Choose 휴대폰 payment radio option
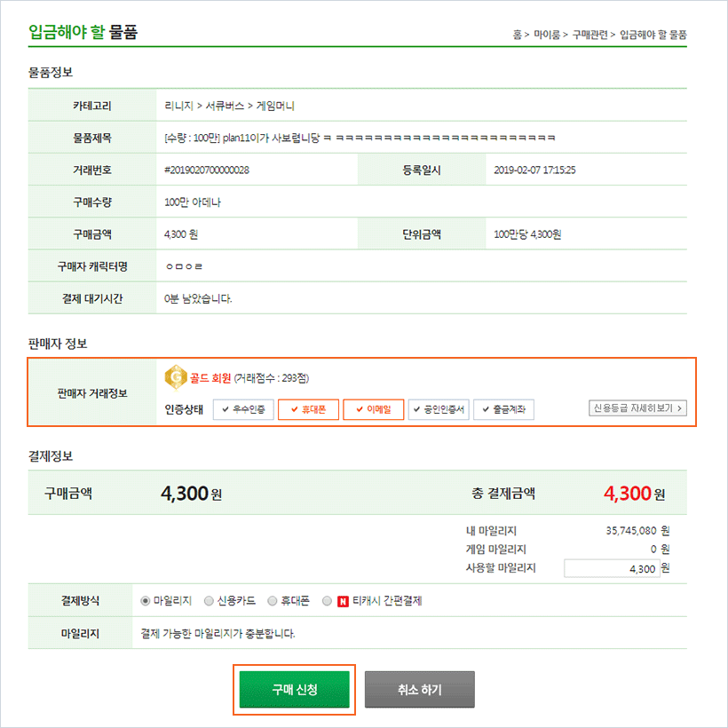The width and height of the screenshot is (728, 728). coord(273,601)
